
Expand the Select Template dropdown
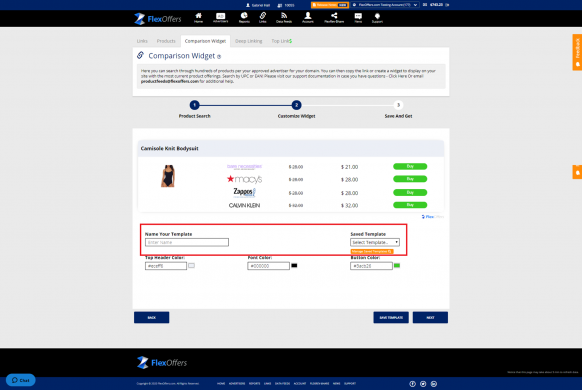click(375, 242)
